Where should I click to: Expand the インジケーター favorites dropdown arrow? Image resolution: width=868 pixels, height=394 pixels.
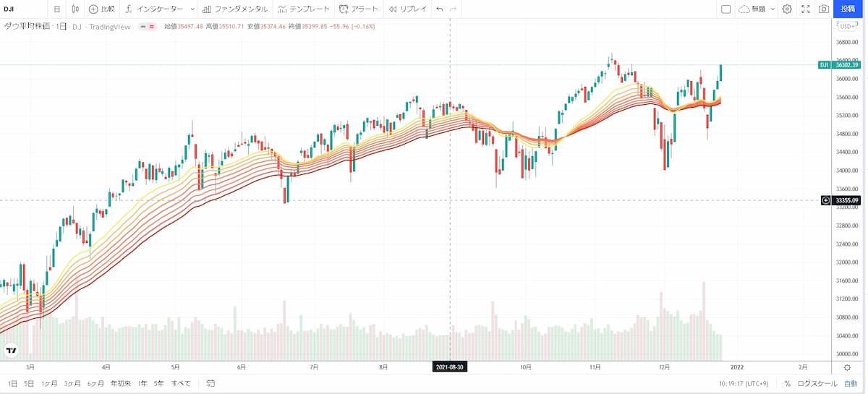point(192,9)
